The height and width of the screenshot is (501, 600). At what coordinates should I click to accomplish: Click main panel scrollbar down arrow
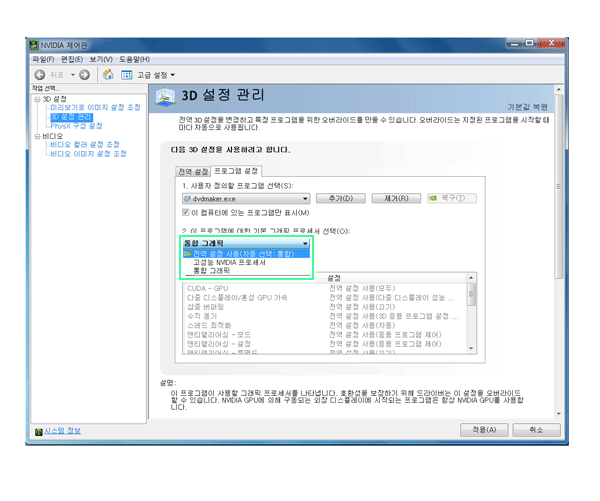click(559, 414)
